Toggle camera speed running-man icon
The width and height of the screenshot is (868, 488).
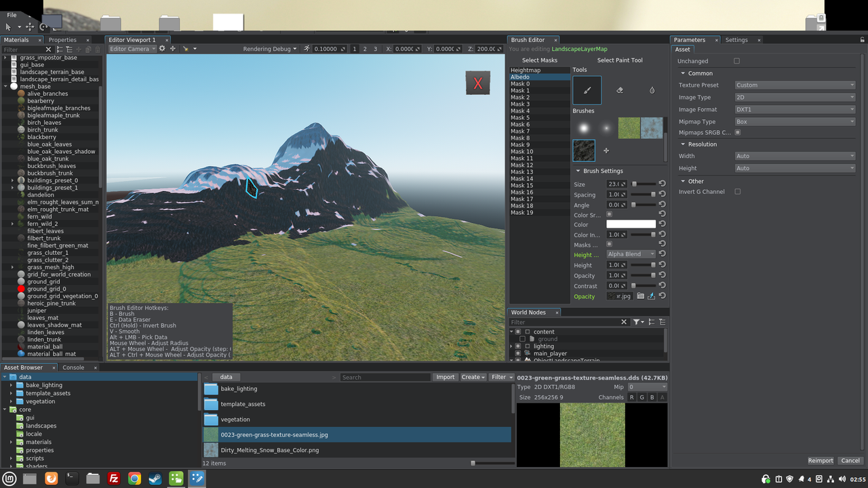coord(307,49)
